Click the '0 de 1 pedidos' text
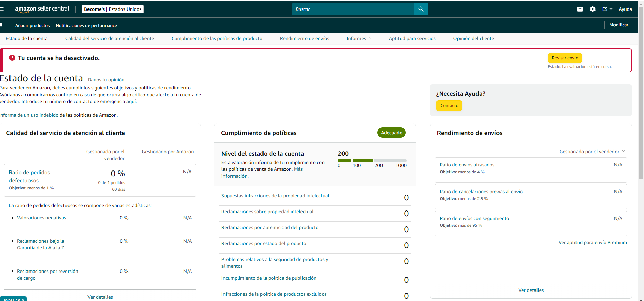This screenshot has height=301, width=644. coord(112,183)
